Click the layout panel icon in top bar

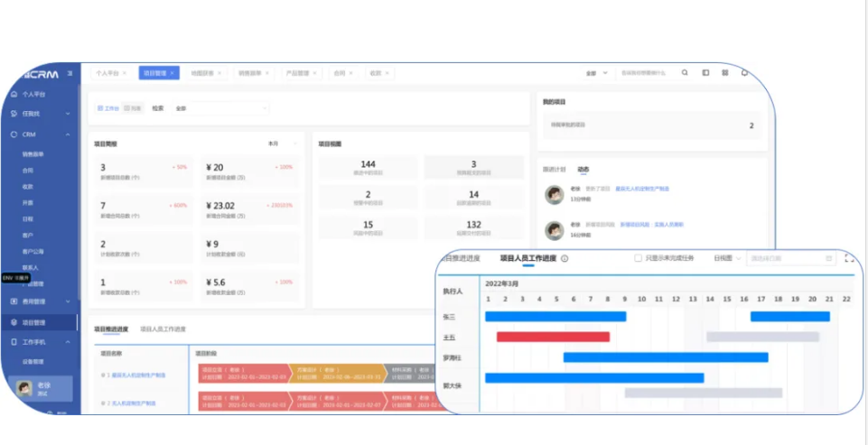(705, 72)
